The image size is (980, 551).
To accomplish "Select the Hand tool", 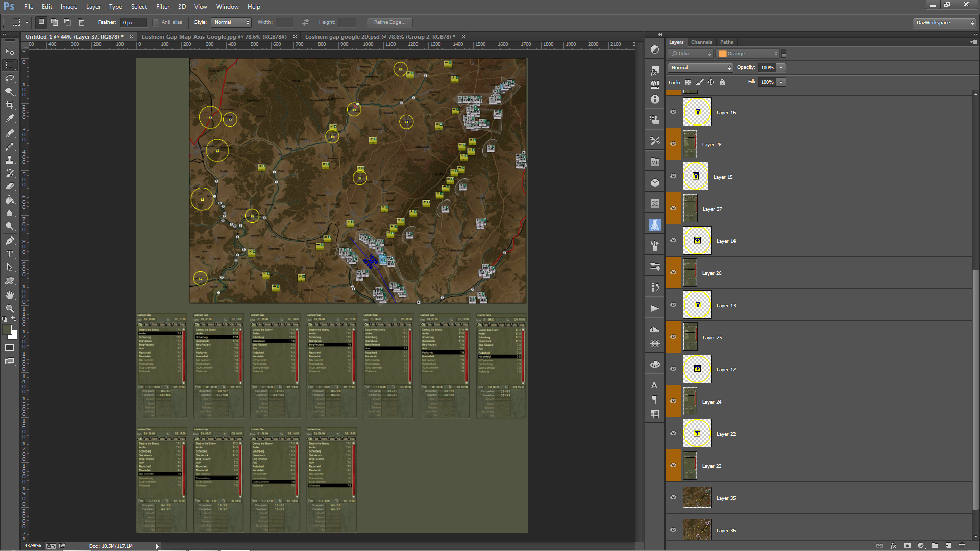I will coord(10,295).
